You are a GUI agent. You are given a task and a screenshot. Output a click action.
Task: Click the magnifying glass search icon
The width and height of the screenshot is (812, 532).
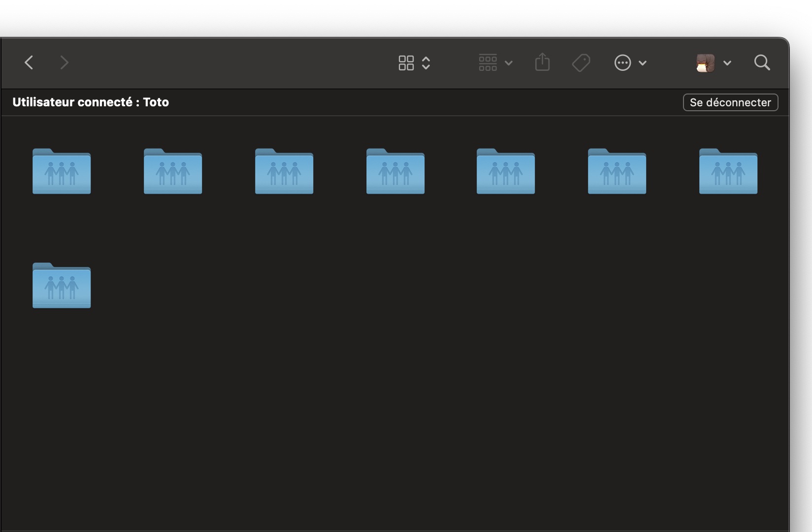pyautogui.click(x=762, y=63)
